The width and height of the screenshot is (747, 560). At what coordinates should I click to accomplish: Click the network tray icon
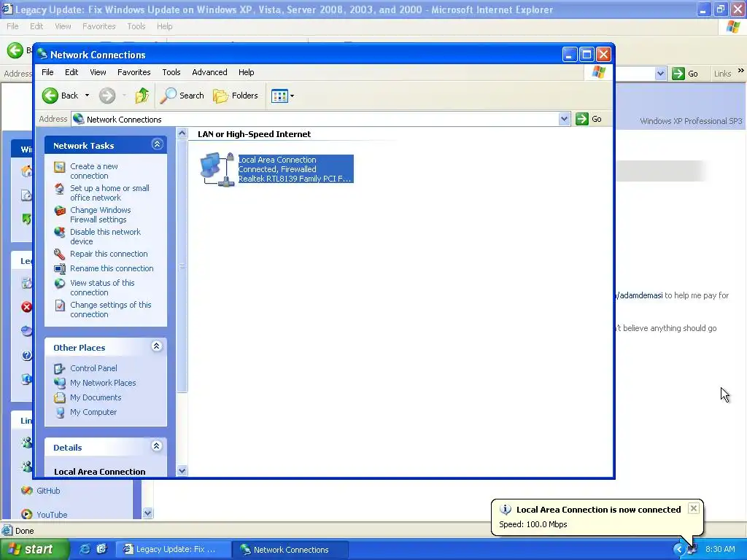click(x=692, y=550)
